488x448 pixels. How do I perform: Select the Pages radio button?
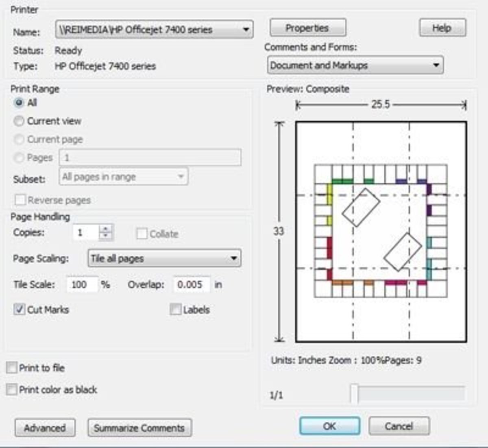[19, 157]
